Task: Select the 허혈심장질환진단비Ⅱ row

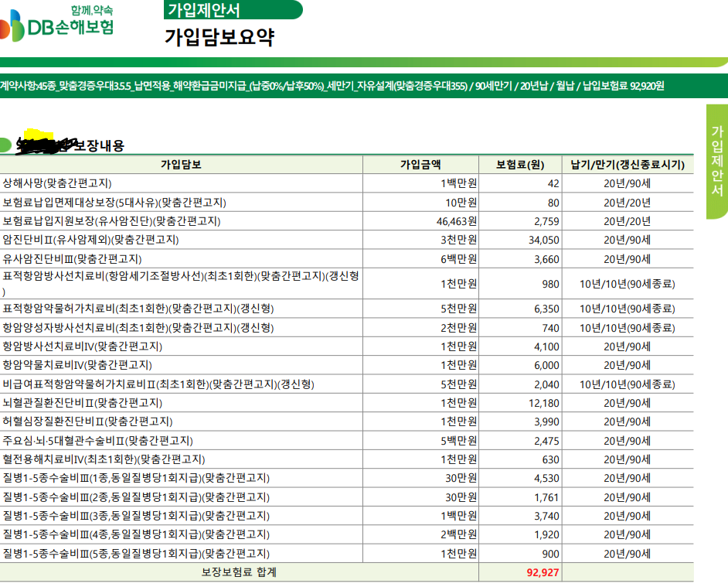Action: point(347,421)
